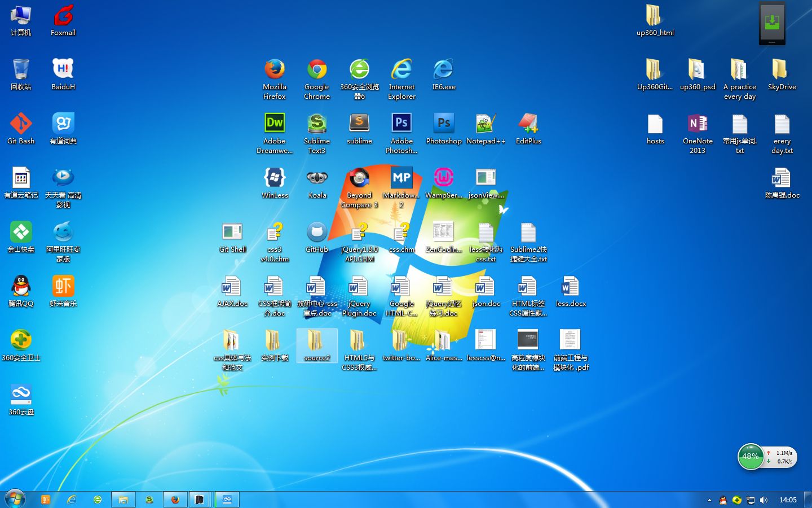Select the 计算机 computer icon

[21, 20]
